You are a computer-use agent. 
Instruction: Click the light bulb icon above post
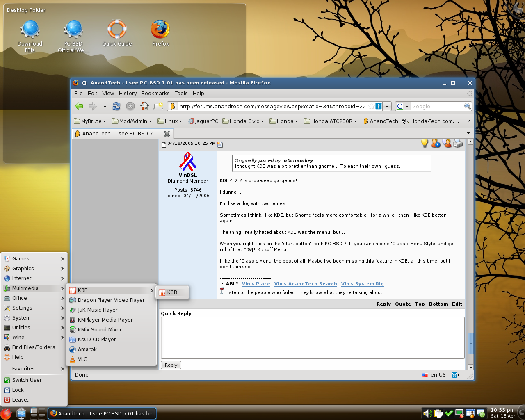425,143
